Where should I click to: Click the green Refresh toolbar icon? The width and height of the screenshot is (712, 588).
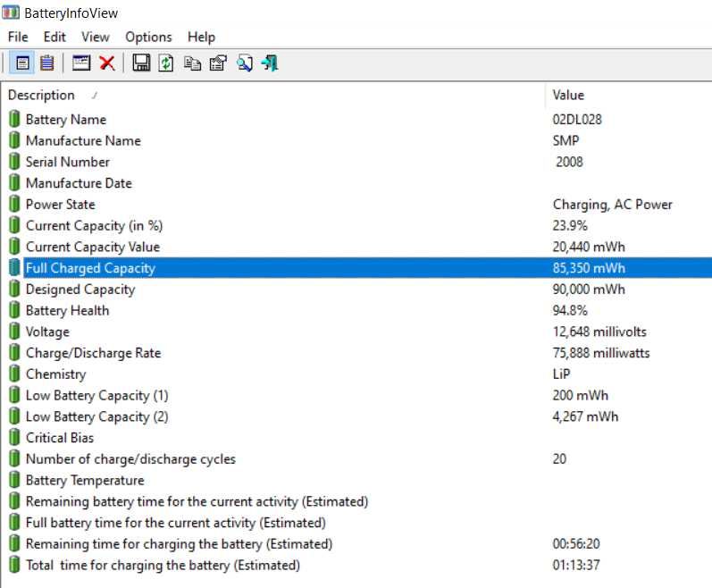point(166,63)
